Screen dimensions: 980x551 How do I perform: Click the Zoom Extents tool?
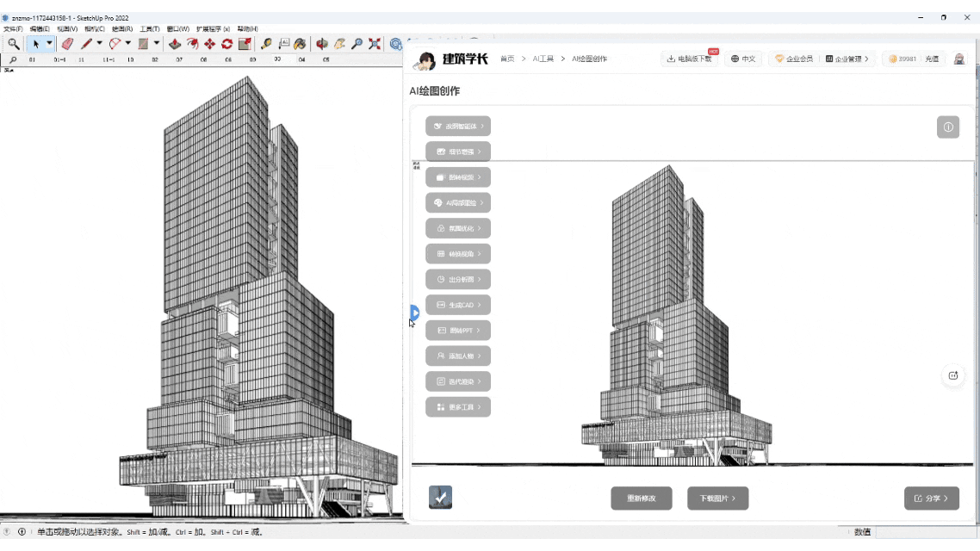(x=375, y=44)
